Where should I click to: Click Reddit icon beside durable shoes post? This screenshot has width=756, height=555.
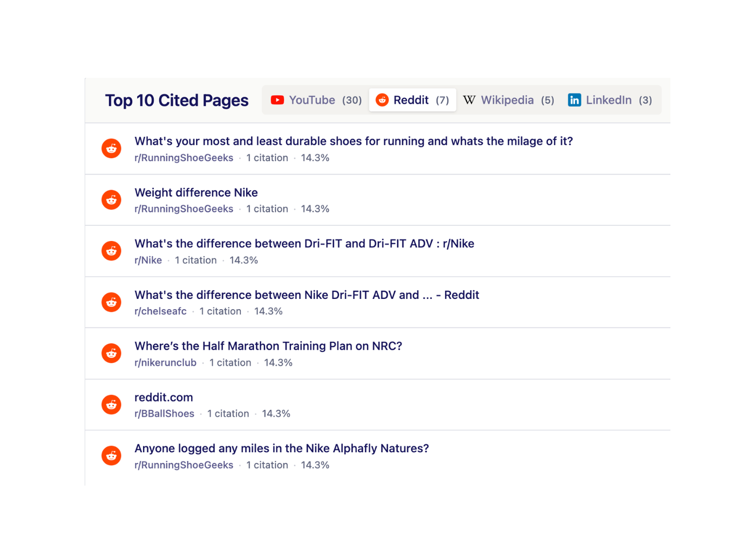click(111, 149)
